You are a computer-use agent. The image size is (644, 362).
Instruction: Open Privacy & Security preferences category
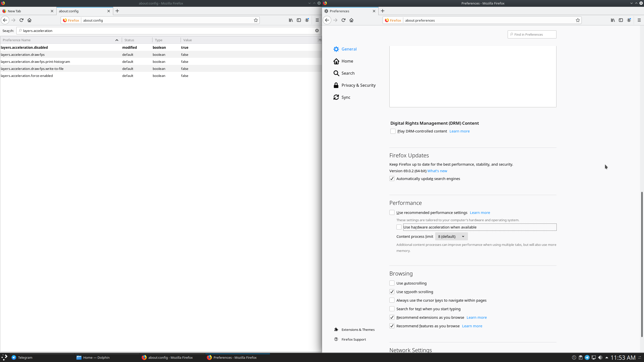[x=358, y=85]
